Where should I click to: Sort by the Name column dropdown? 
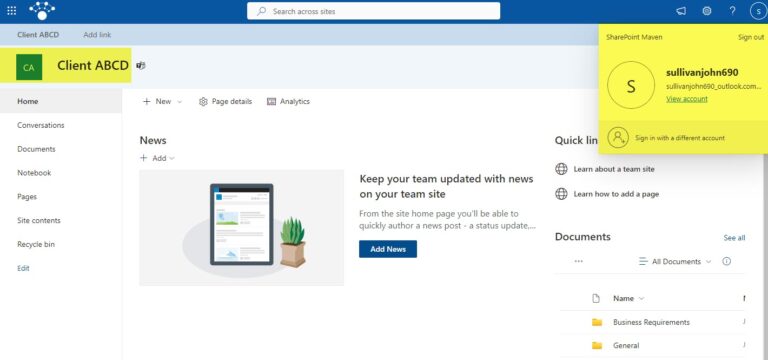point(628,298)
